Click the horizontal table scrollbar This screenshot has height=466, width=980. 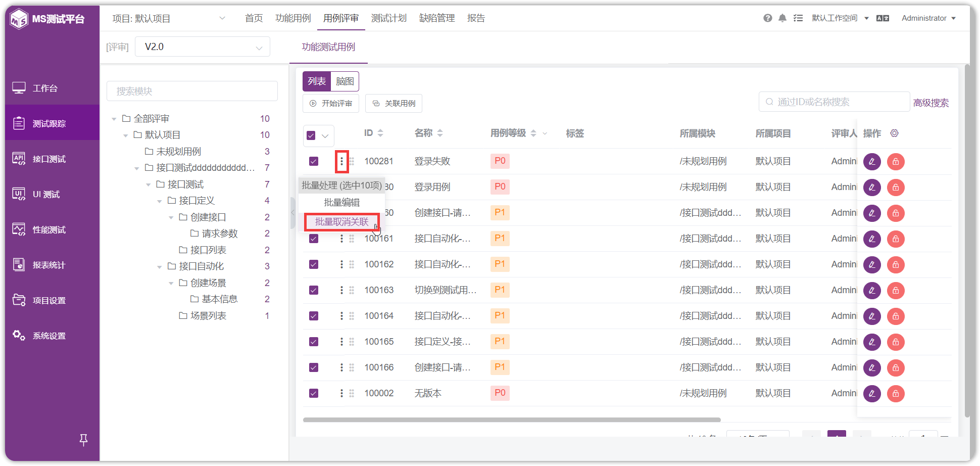[512, 420]
